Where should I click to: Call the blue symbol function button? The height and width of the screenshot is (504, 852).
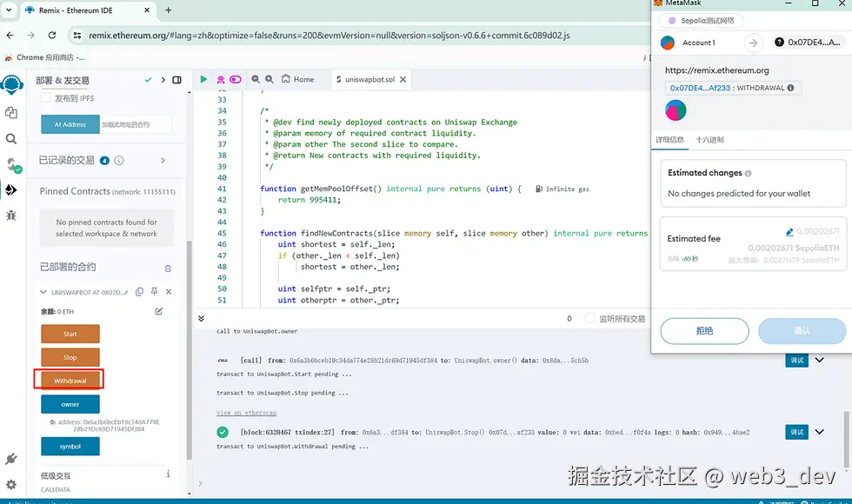pyautogui.click(x=70, y=447)
